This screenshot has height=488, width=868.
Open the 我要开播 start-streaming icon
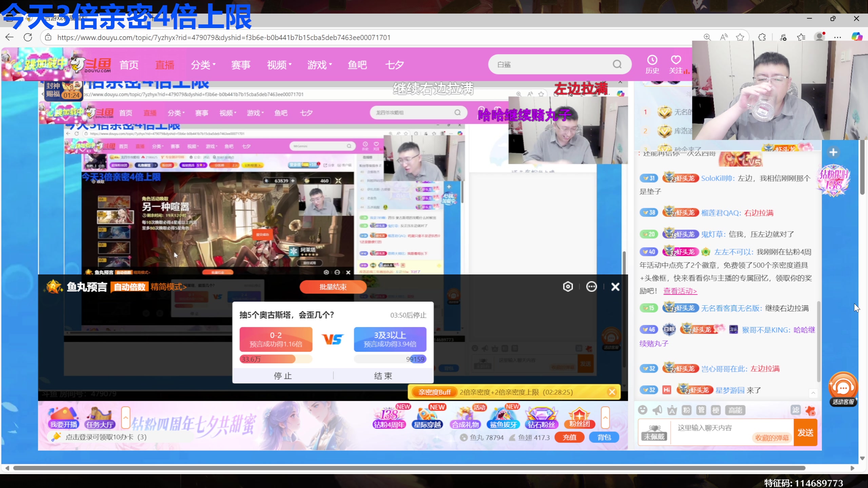tap(63, 418)
